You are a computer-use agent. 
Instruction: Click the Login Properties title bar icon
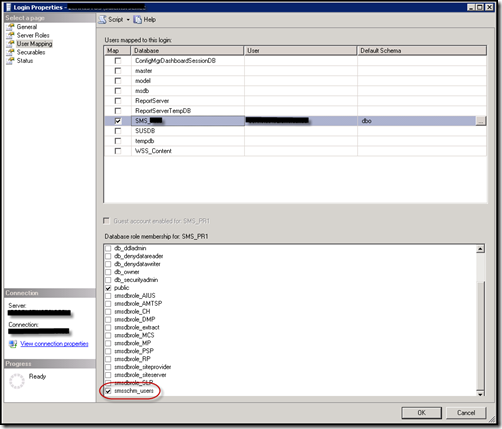(8, 7)
